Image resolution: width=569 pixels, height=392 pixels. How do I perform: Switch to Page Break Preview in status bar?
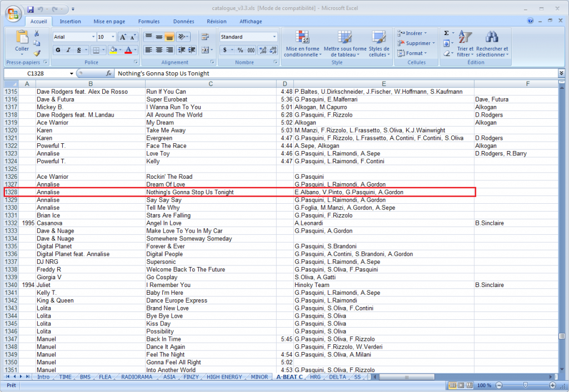[469, 385]
